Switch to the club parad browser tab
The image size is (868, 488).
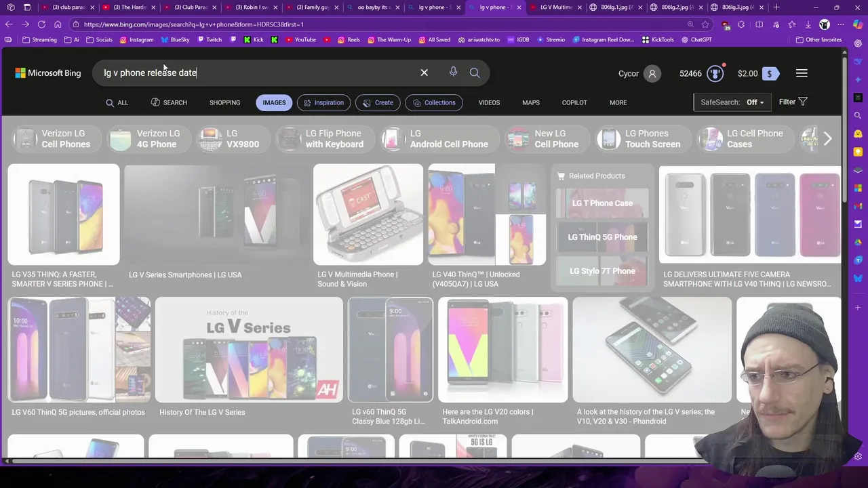66,7
